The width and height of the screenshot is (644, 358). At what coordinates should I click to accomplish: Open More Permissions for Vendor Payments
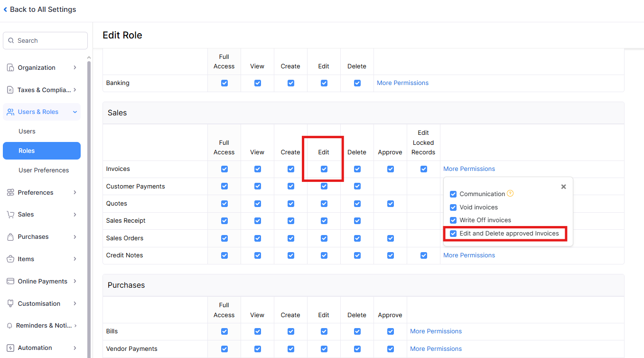pos(436,349)
